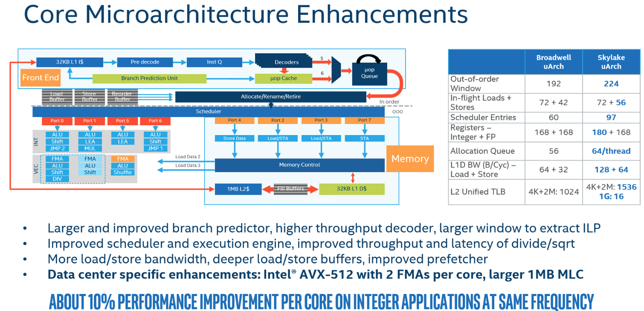This screenshot has height=311, width=644.
Task: Click the In order label
Action: [389, 102]
